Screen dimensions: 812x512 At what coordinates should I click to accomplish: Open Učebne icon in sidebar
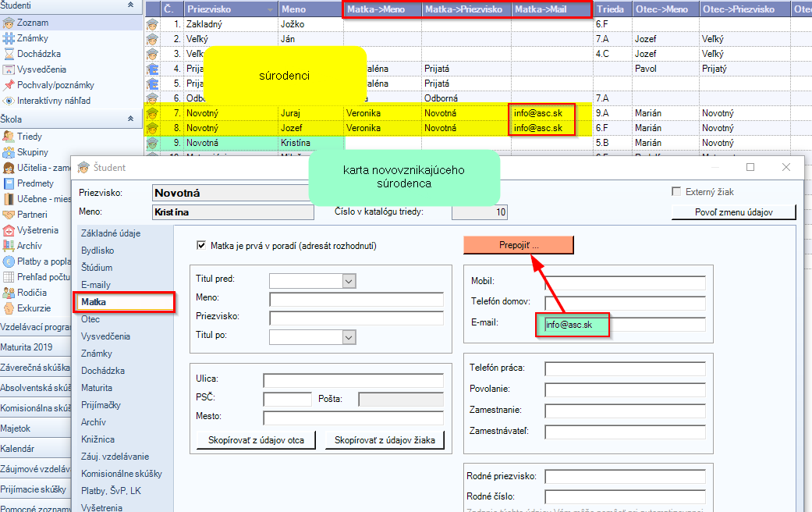coord(9,199)
